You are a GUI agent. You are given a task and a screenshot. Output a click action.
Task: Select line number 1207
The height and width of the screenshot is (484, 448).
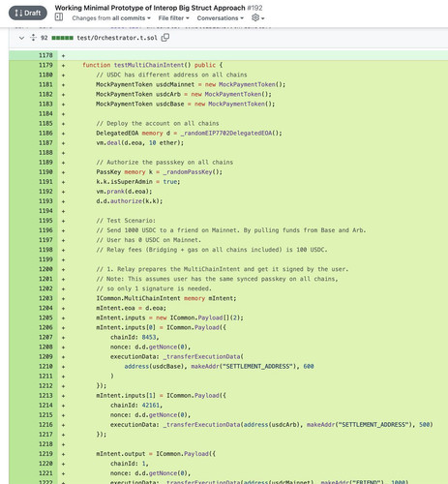coord(45,337)
